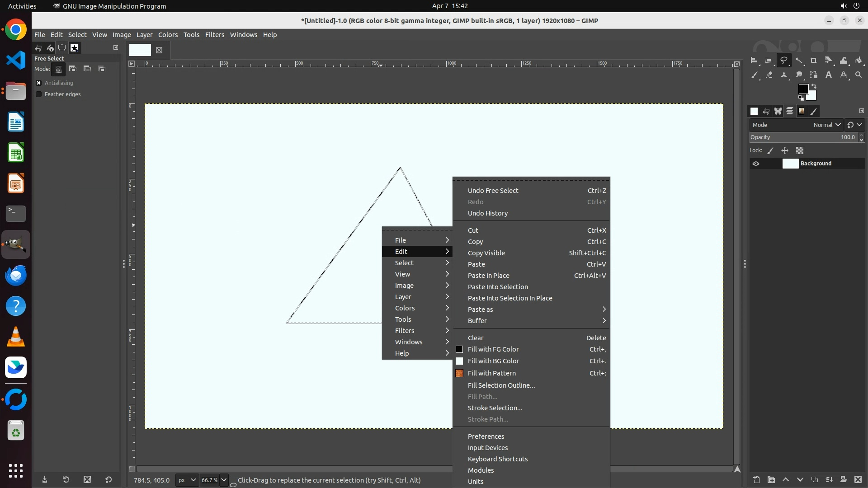This screenshot has height=488, width=868.
Task: Open the layer Mode Normal dropdown
Action: pyautogui.click(x=827, y=125)
